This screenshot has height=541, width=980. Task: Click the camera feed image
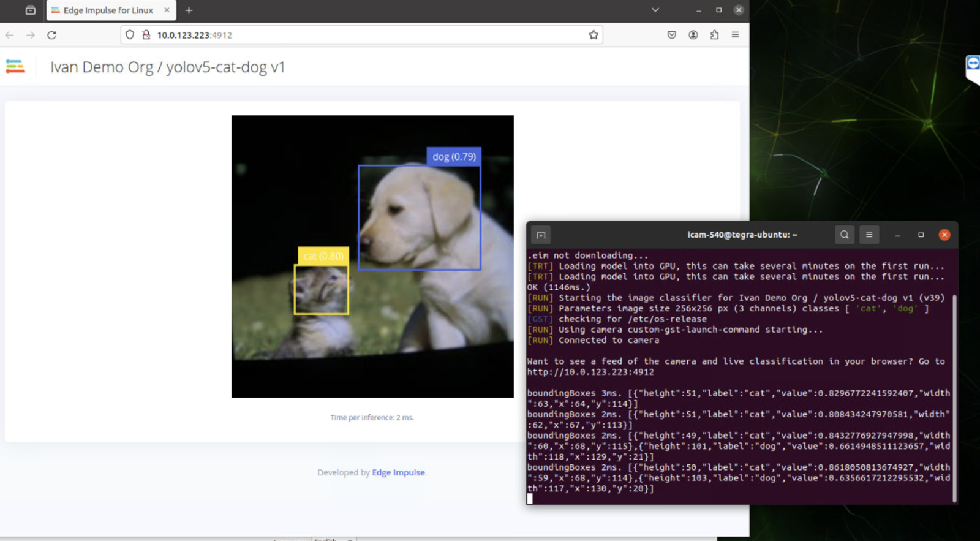372,256
